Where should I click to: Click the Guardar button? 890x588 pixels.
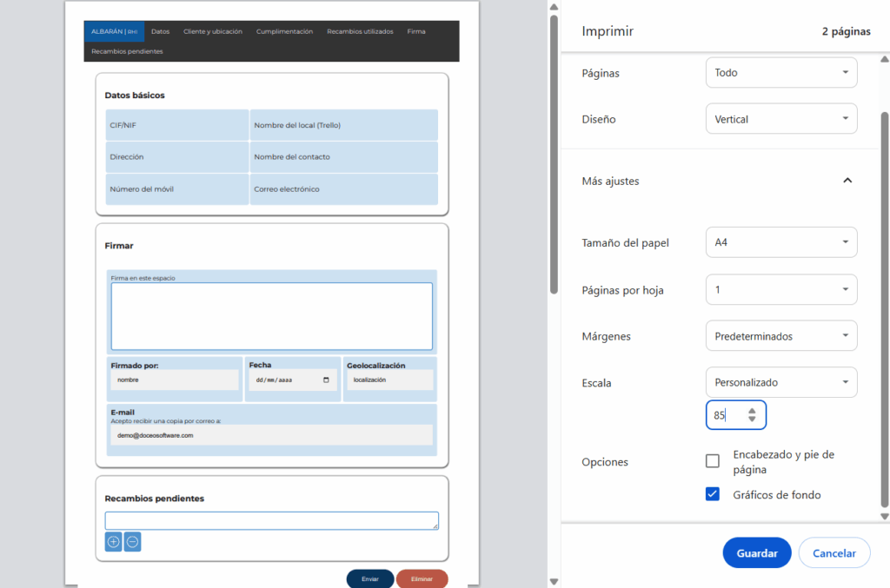(756, 553)
